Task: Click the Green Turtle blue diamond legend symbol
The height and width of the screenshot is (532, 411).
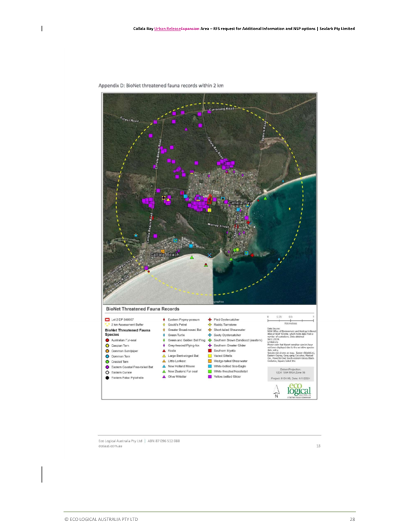Action: pos(164,335)
